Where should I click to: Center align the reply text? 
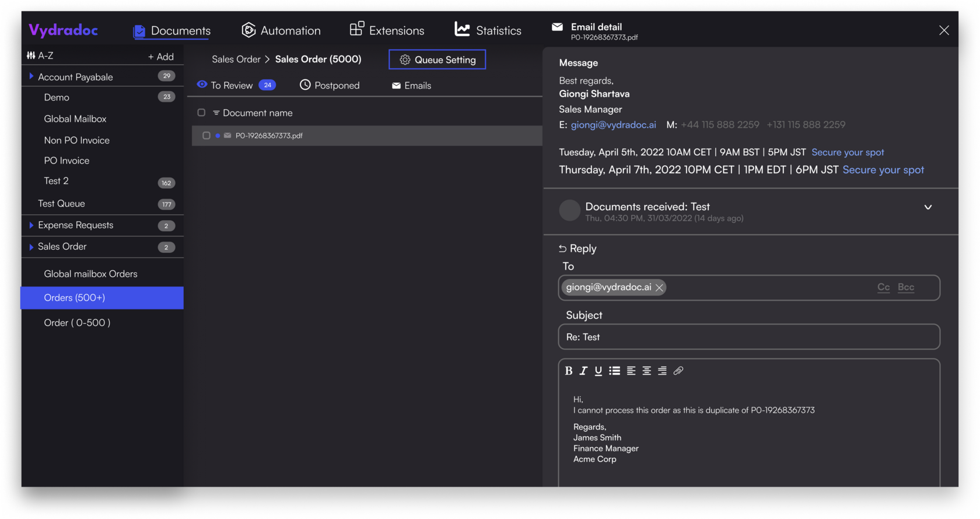pyautogui.click(x=646, y=371)
